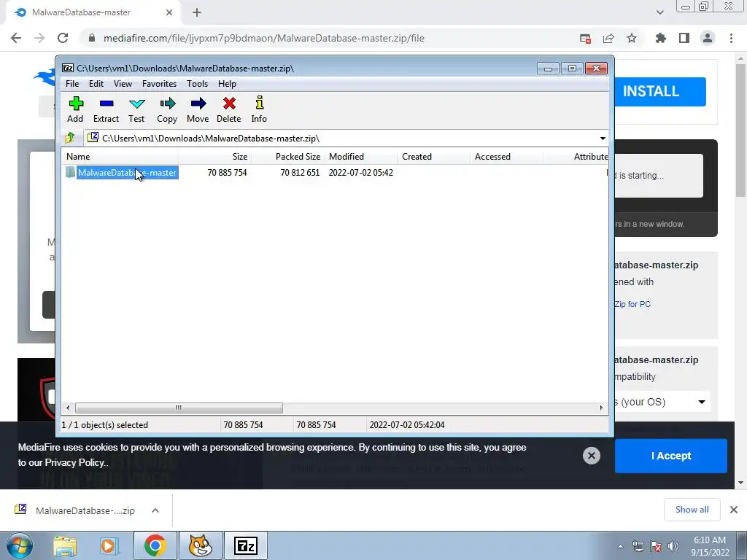
Task: Click the 7-Zip taskbar button
Action: point(245,545)
